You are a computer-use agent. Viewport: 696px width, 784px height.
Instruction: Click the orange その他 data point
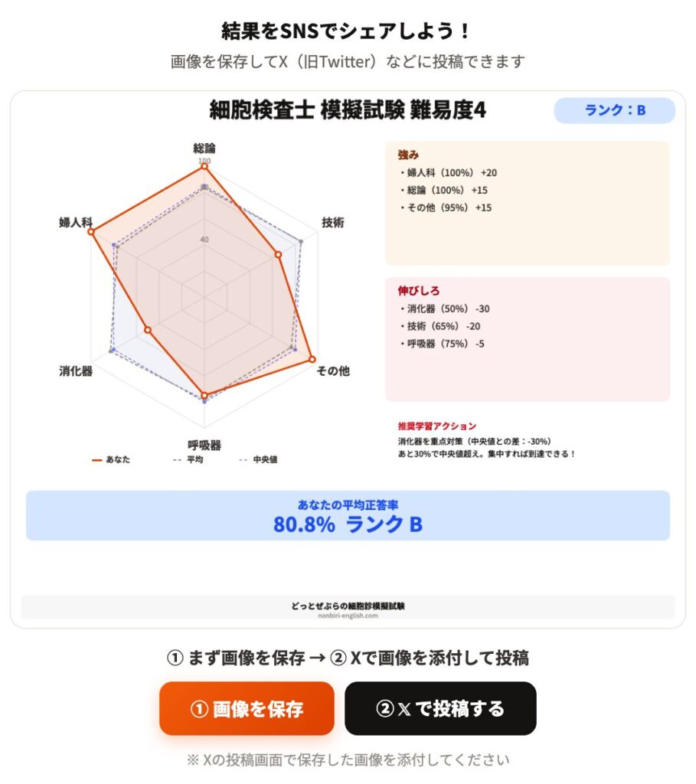pos(312,358)
